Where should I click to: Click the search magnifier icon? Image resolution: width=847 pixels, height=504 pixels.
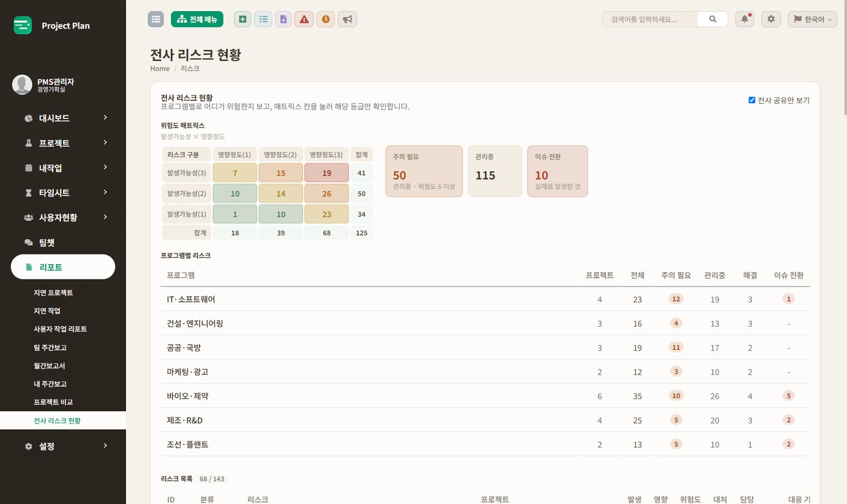713,19
